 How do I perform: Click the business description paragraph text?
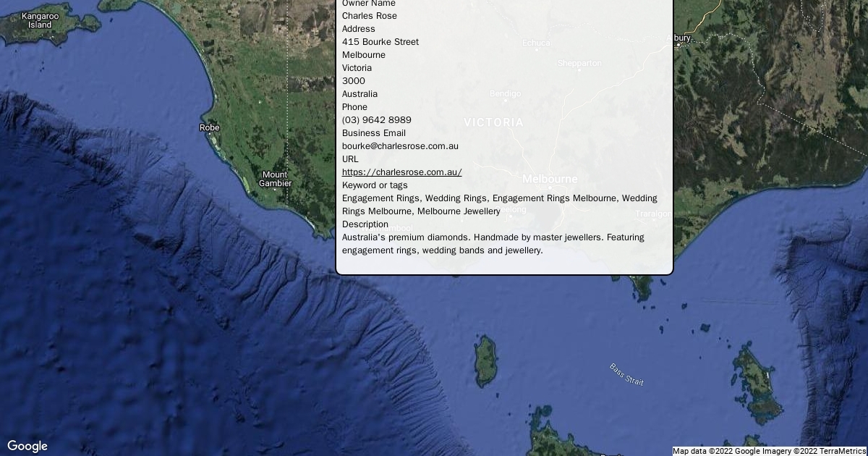(493, 244)
